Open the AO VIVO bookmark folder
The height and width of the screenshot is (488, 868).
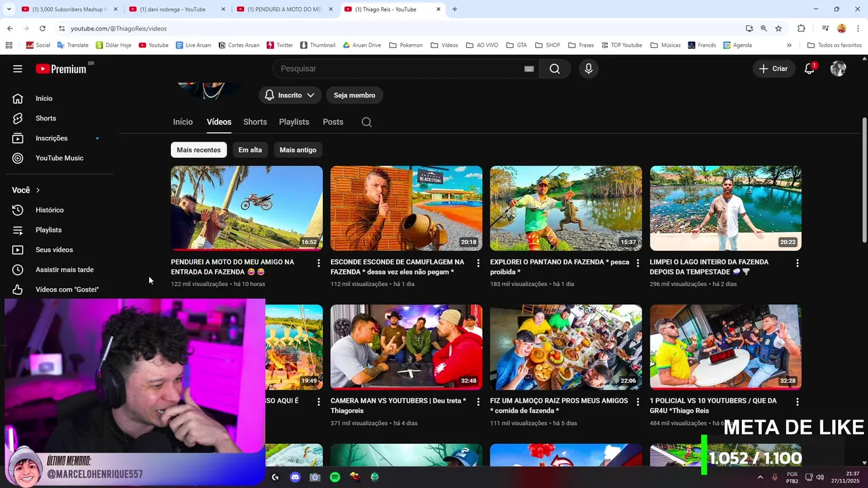[x=481, y=45]
